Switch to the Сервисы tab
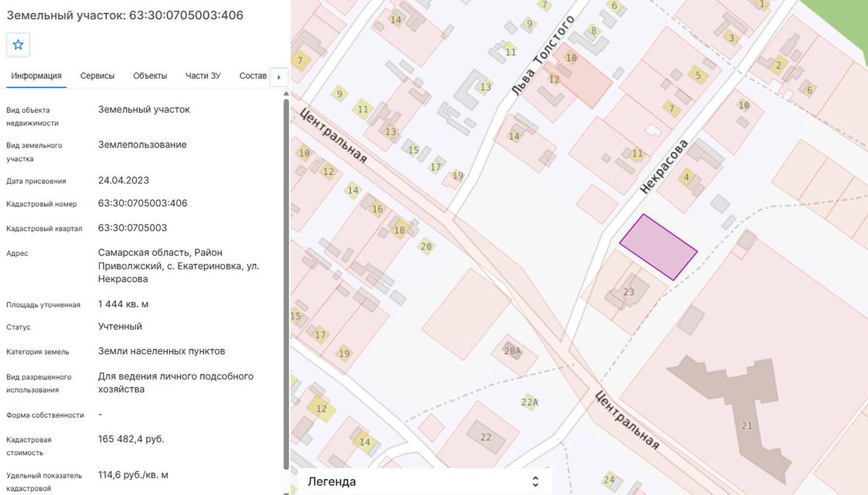 pyautogui.click(x=98, y=76)
